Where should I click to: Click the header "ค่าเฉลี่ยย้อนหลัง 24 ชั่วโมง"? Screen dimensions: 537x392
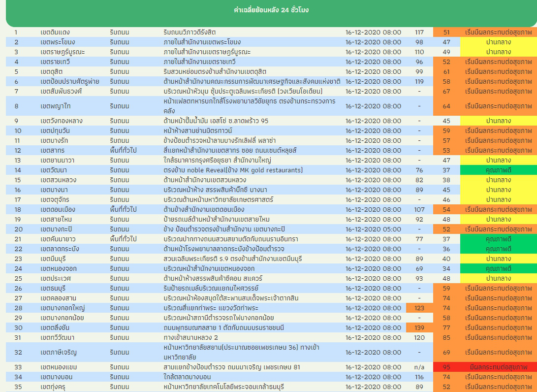coord(271,10)
